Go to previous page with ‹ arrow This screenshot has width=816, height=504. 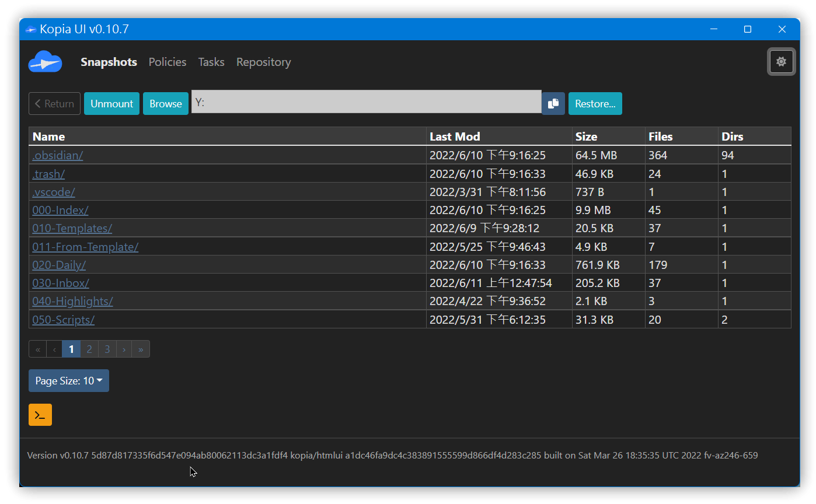click(x=54, y=349)
